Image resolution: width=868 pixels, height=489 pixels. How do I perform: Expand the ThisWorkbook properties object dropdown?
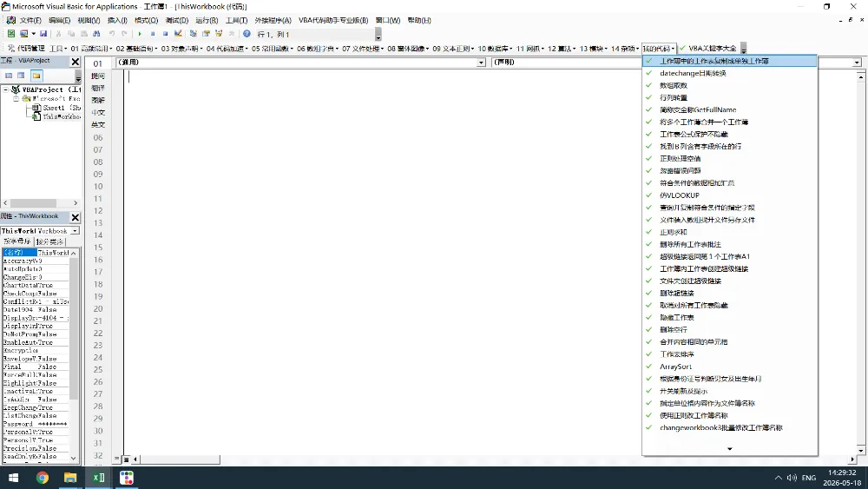tap(75, 230)
